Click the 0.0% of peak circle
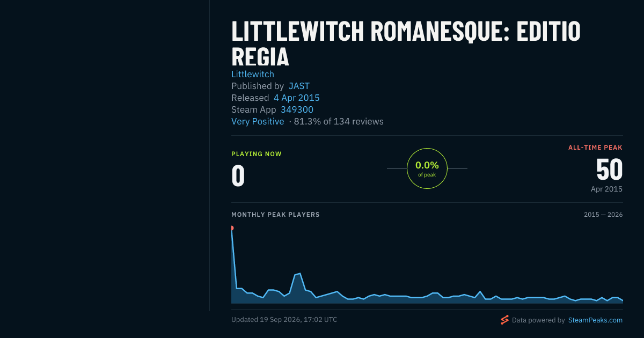 pos(427,168)
